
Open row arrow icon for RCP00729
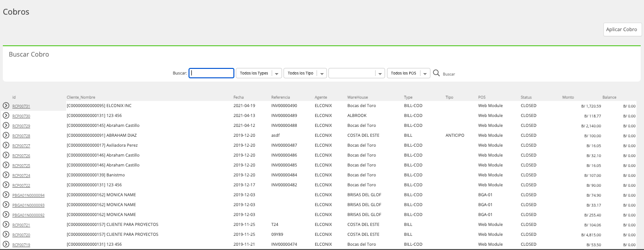point(6,125)
